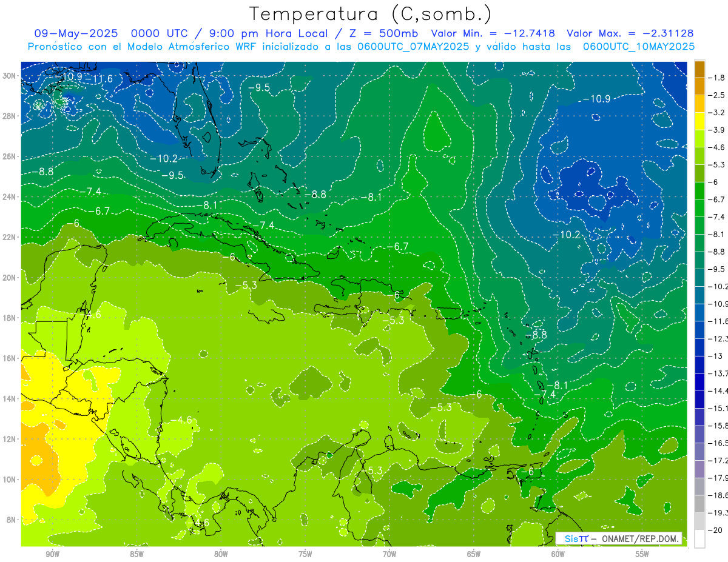Screen dimensions: 728x562
Task: Click the '60W' longitude axis label
Action: click(558, 554)
